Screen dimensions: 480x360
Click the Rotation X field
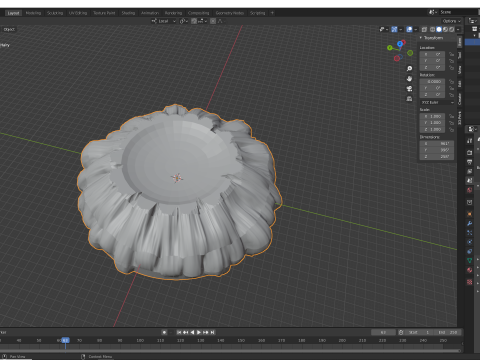pos(432,81)
